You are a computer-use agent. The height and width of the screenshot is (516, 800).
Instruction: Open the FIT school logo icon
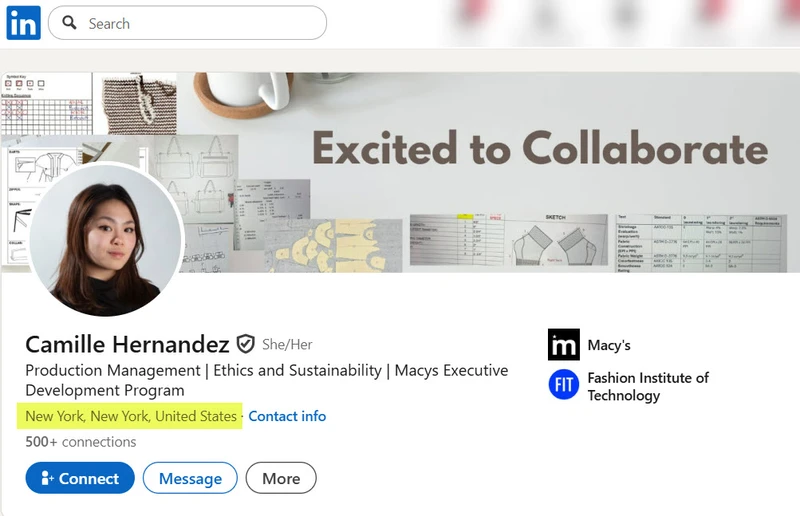coord(564,385)
